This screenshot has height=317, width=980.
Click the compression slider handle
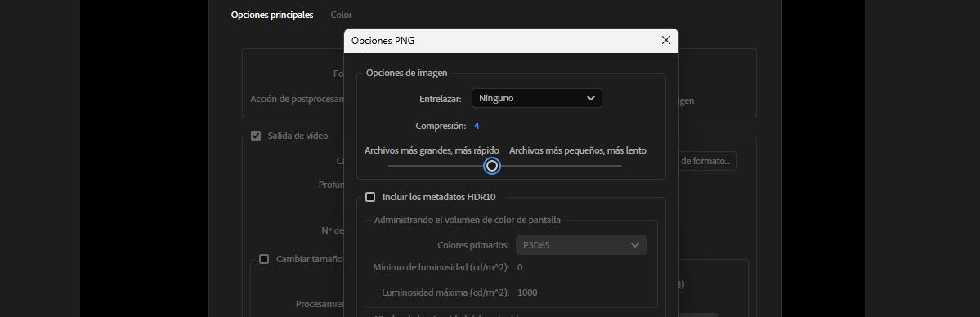[492, 166]
